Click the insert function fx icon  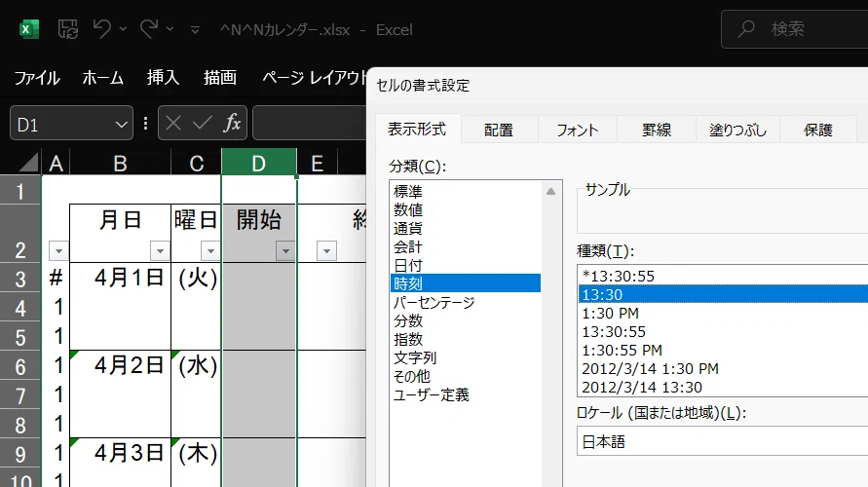(232, 123)
